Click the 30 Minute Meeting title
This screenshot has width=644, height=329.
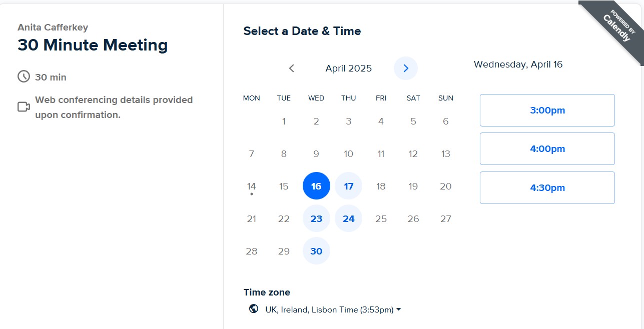(93, 45)
